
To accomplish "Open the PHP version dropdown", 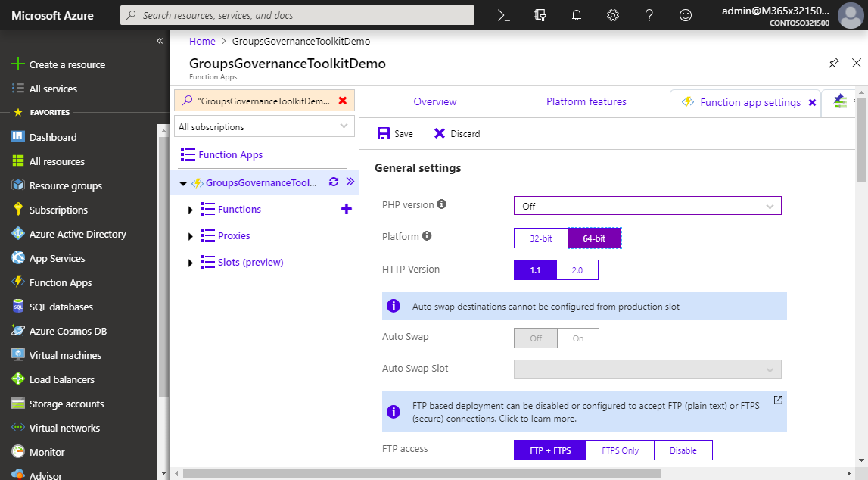I will coord(647,206).
